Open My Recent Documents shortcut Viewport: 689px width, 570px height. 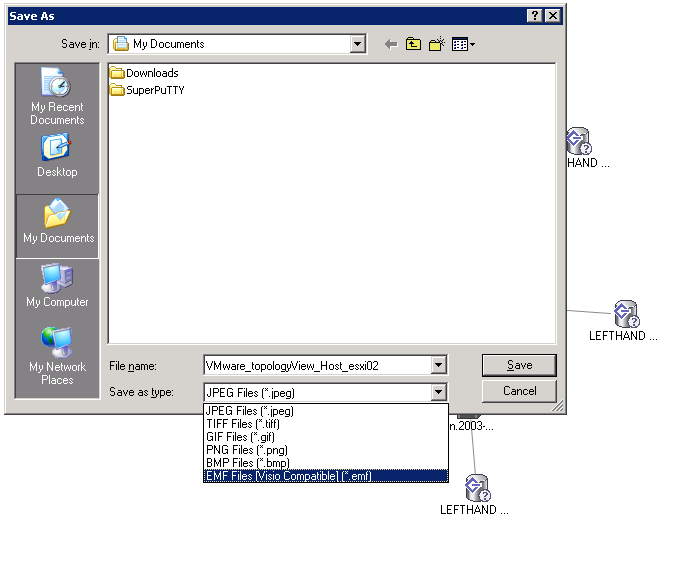(x=57, y=97)
